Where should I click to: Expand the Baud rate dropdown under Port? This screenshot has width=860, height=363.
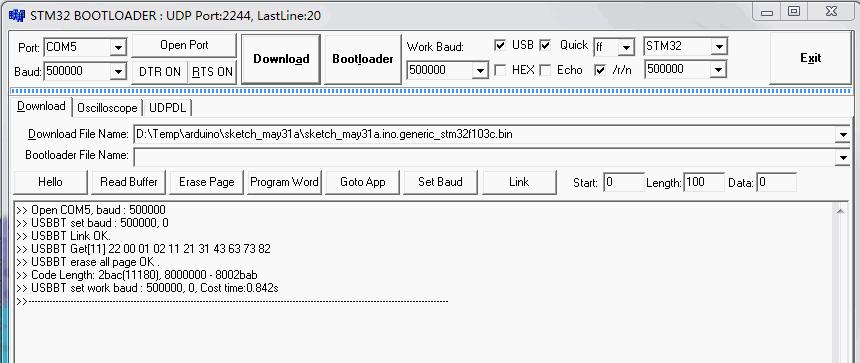tap(118, 71)
